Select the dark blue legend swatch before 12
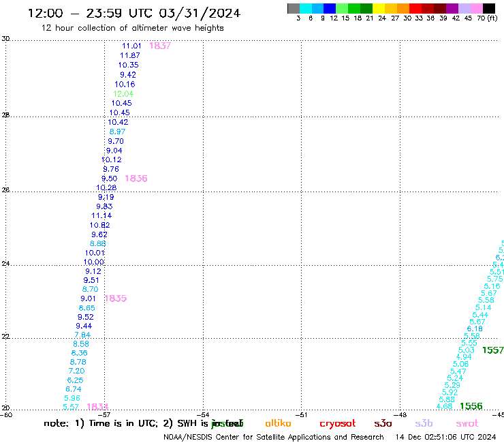The image size is (504, 443). pos(330,8)
